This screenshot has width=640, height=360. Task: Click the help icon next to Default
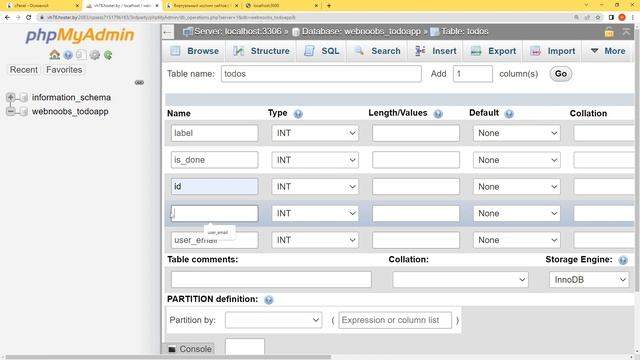[509, 114]
